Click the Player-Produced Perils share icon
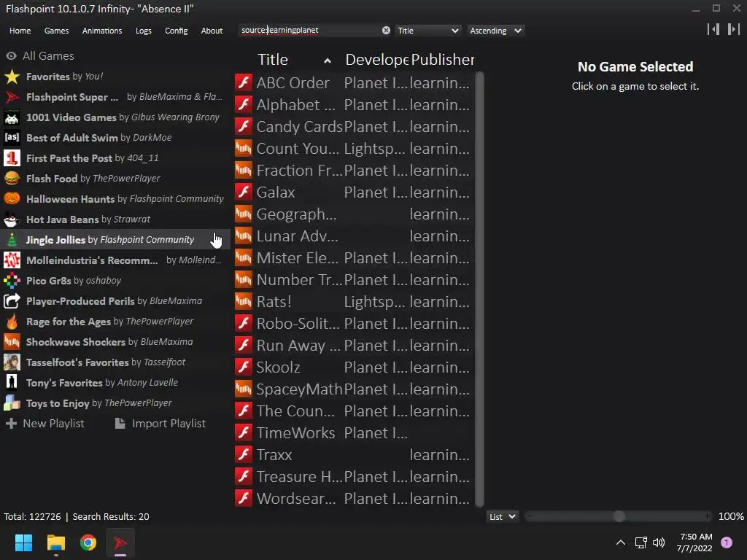 (x=12, y=301)
